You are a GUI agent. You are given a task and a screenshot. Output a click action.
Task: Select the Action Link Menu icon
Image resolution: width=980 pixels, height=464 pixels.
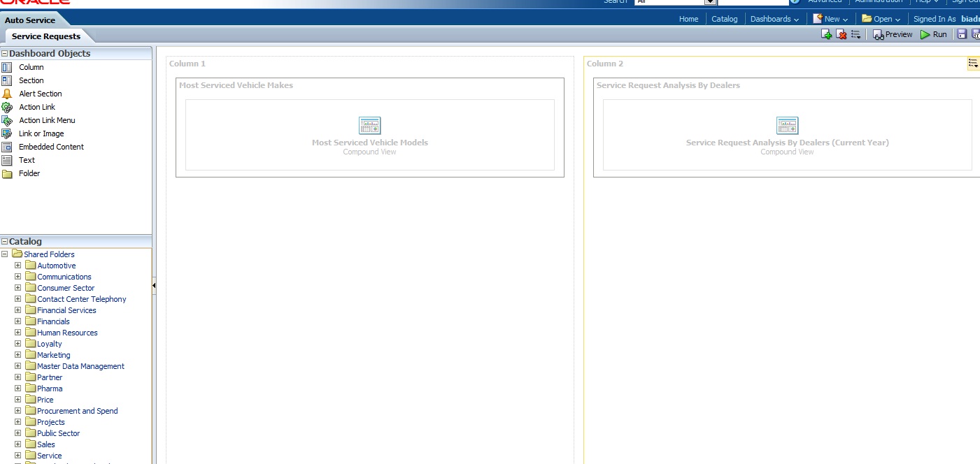click(x=7, y=120)
